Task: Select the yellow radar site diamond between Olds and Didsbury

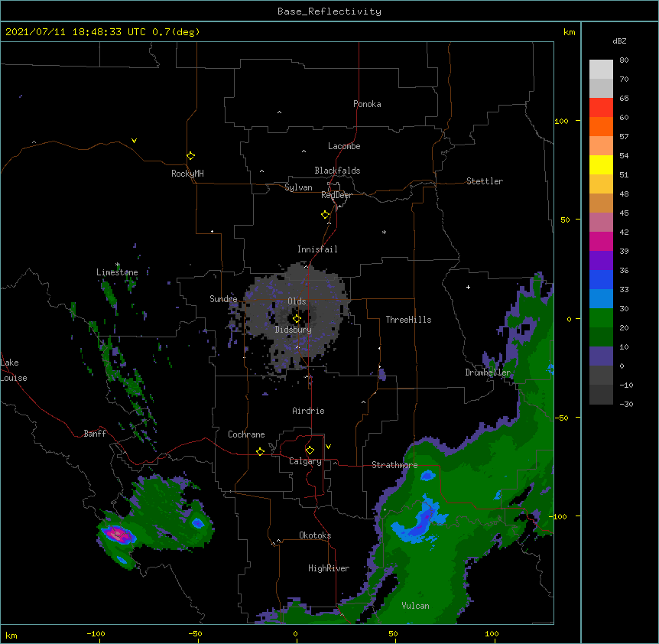Action: coord(297,319)
